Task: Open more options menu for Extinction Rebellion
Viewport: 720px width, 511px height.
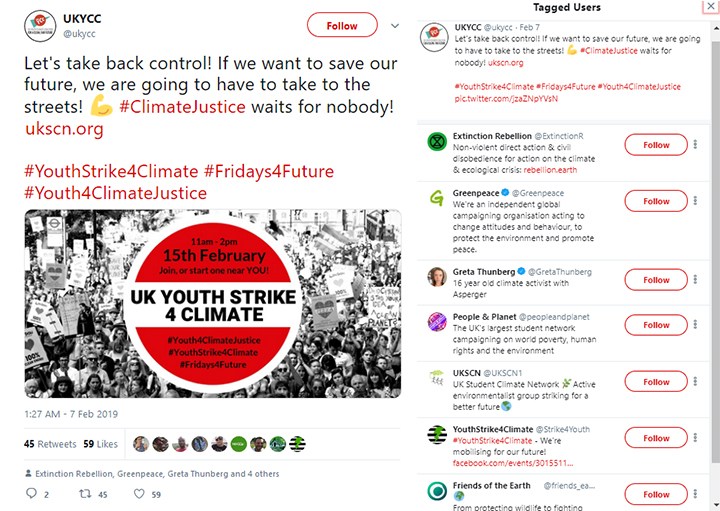Action: [696, 145]
